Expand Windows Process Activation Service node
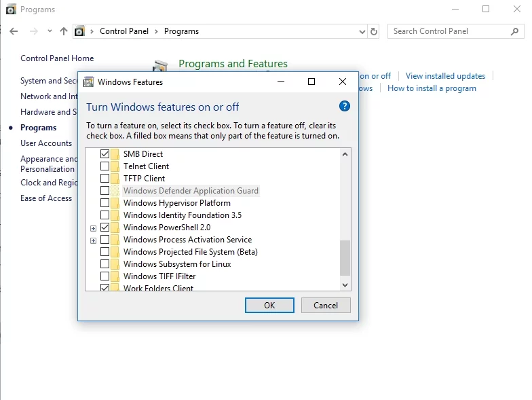 [x=94, y=240]
